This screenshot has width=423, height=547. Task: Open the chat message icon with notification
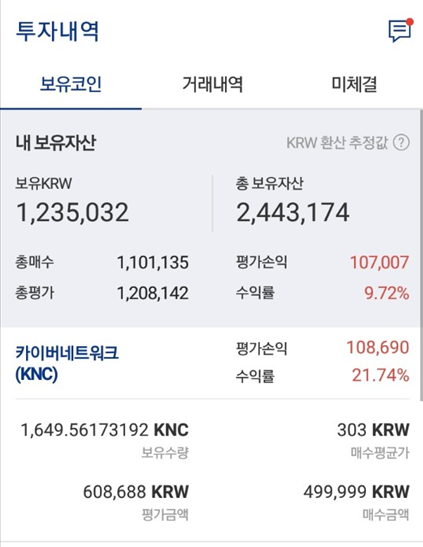[400, 30]
